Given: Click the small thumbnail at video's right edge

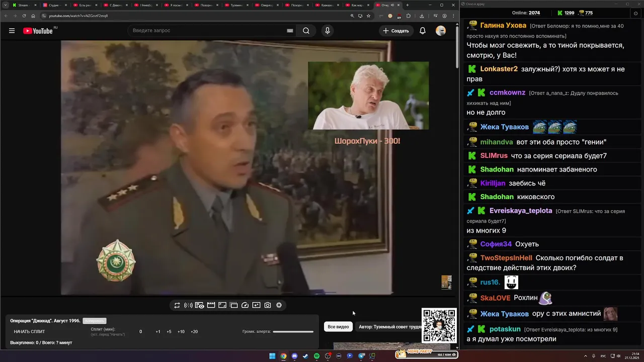Looking at the screenshot, I should click(x=446, y=282).
